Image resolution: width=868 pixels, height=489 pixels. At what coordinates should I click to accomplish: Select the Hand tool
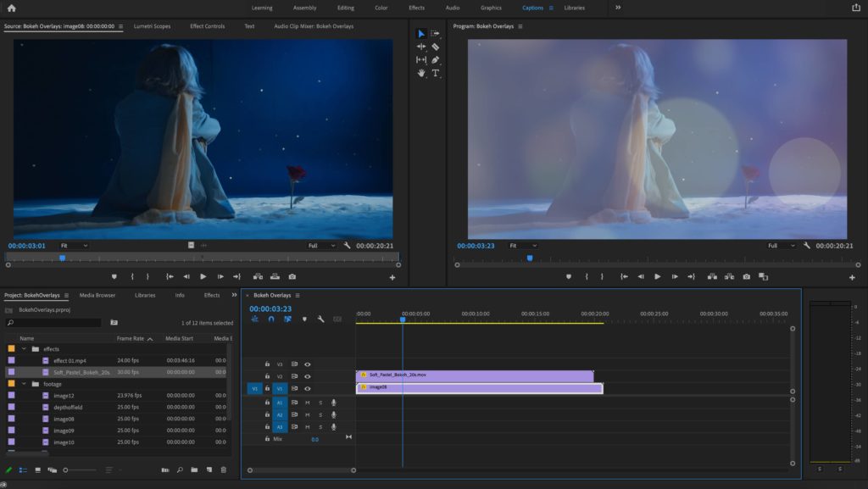click(421, 75)
